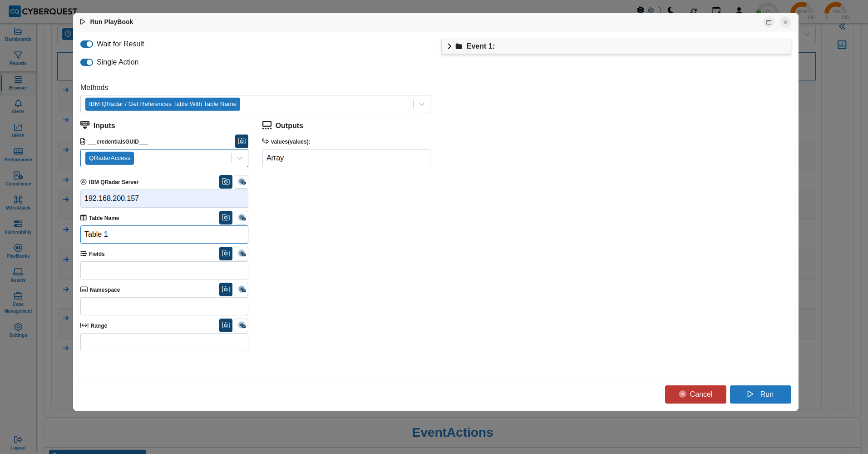Click the 'values(values):' output label
The height and width of the screenshot is (454, 868).
click(x=291, y=142)
